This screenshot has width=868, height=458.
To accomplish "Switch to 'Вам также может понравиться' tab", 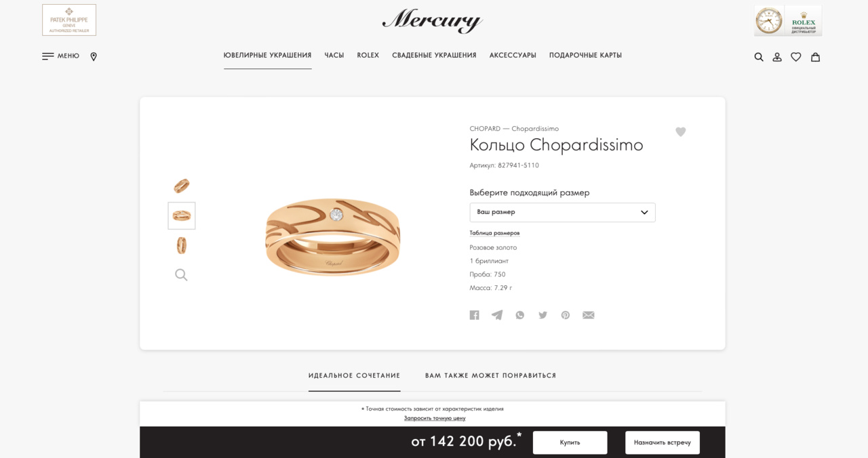I will pyautogui.click(x=490, y=375).
